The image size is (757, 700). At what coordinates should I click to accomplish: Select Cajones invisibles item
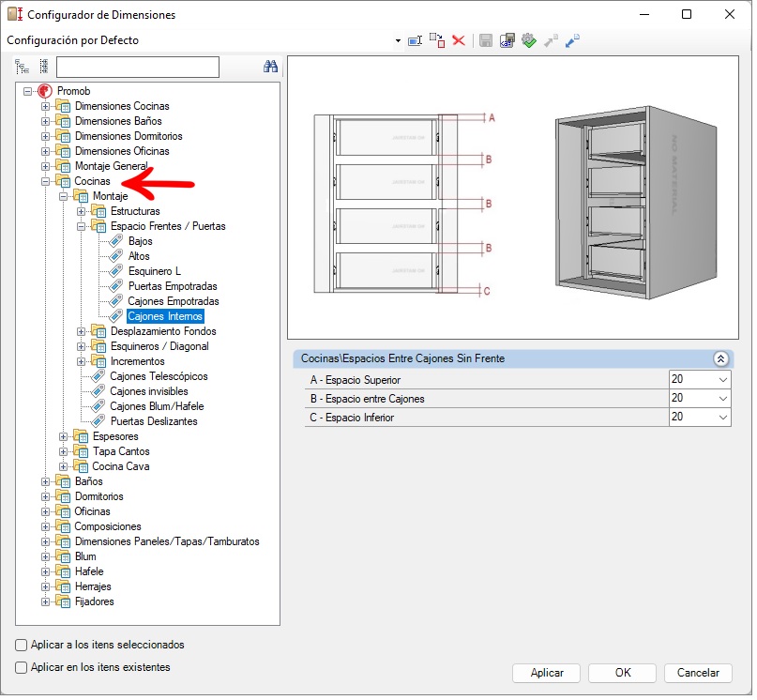149,391
